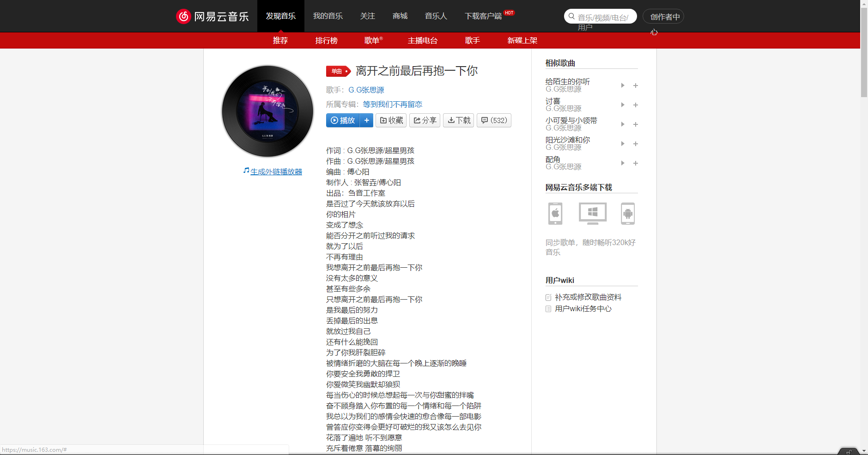Open 创作者中心
This screenshot has height=455, width=868.
click(663, 16)
